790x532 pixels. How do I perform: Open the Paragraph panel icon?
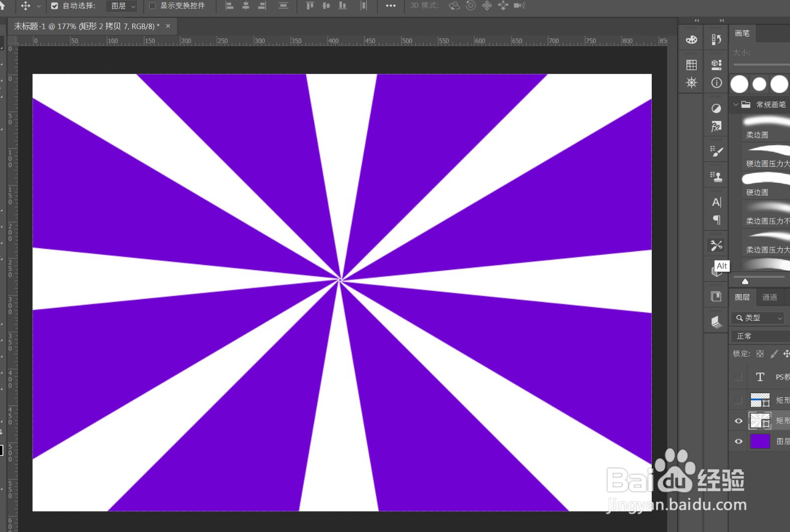coord(716,220)
